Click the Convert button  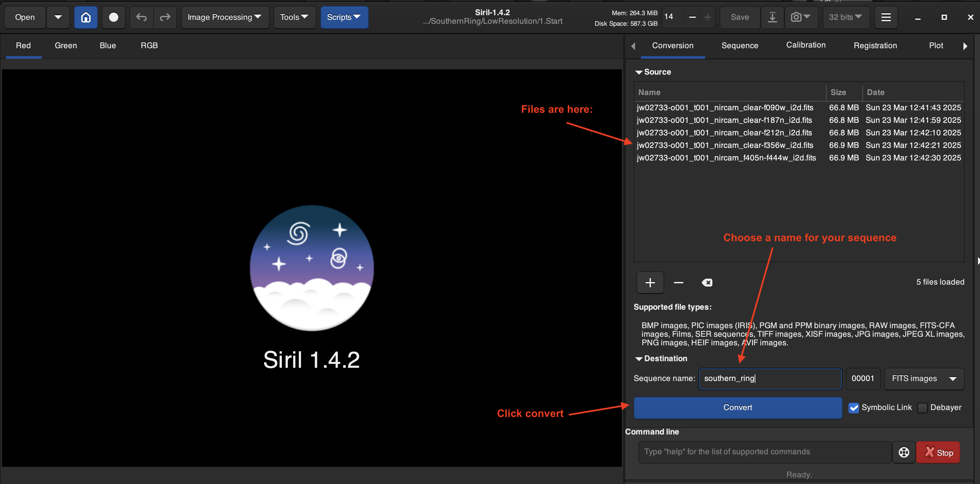(738, 408)
